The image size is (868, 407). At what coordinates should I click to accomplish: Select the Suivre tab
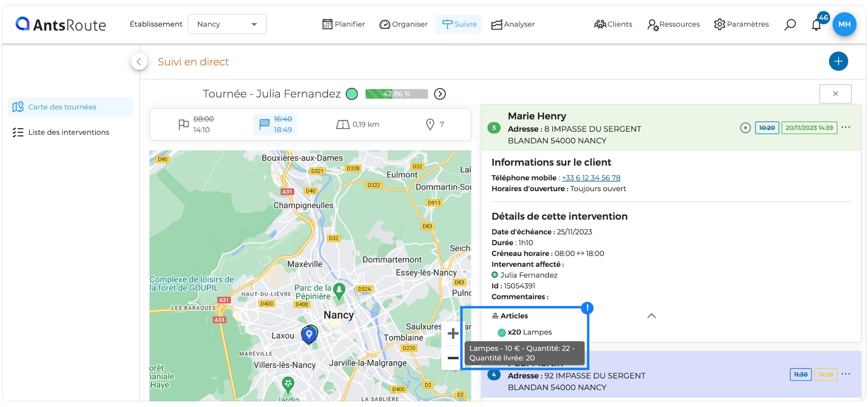click(459, 24)
